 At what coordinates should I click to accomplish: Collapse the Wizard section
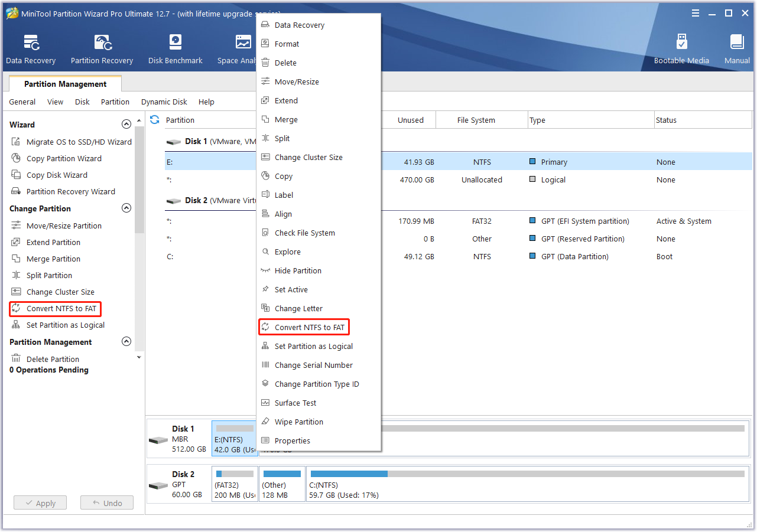126,125
